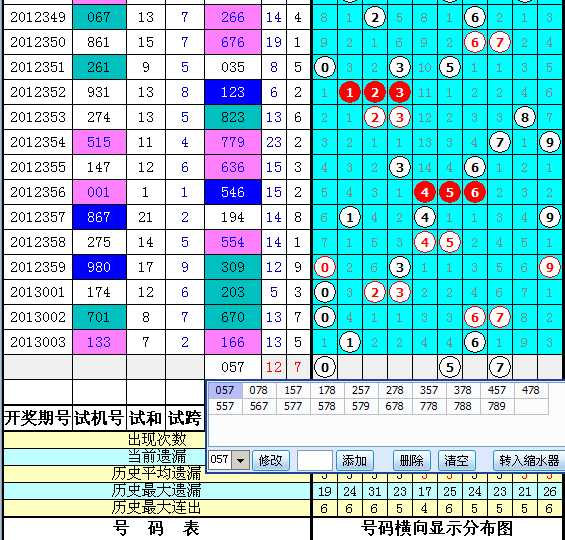Click circled 8 in row 2012353
The height and width of the screenshot is (540, 565).
point(524,117)
